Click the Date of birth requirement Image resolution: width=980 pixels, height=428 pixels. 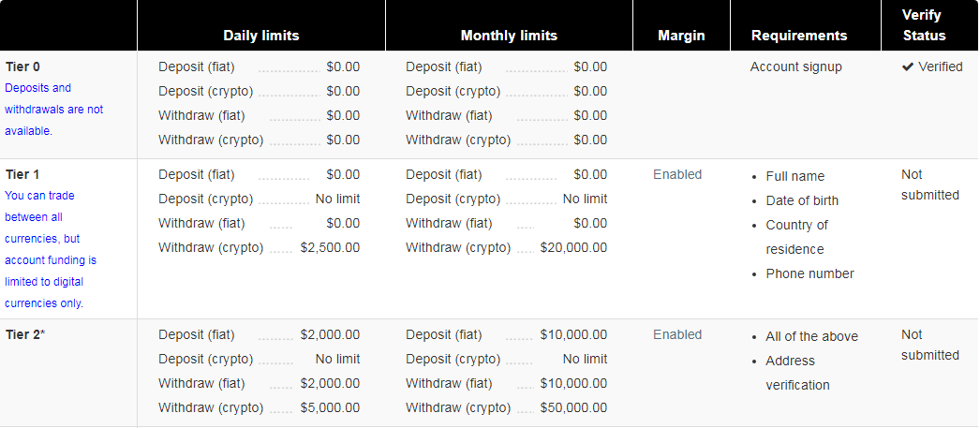pos(803,200)
